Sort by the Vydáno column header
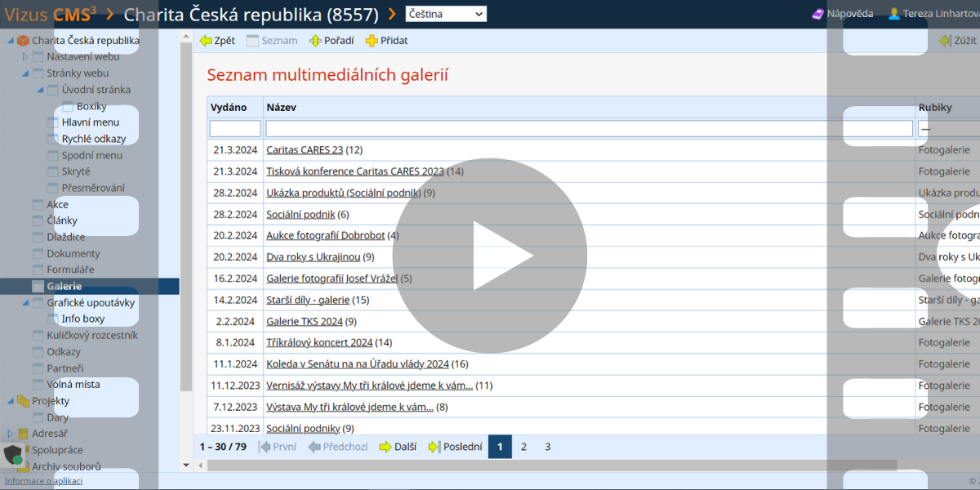This screenshot has width=980, height=490. pyautogui.click(x=229, y=107)
